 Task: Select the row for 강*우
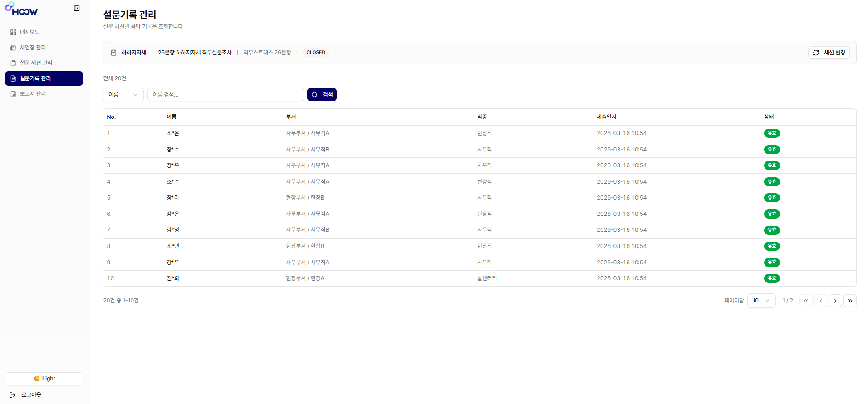480,263
